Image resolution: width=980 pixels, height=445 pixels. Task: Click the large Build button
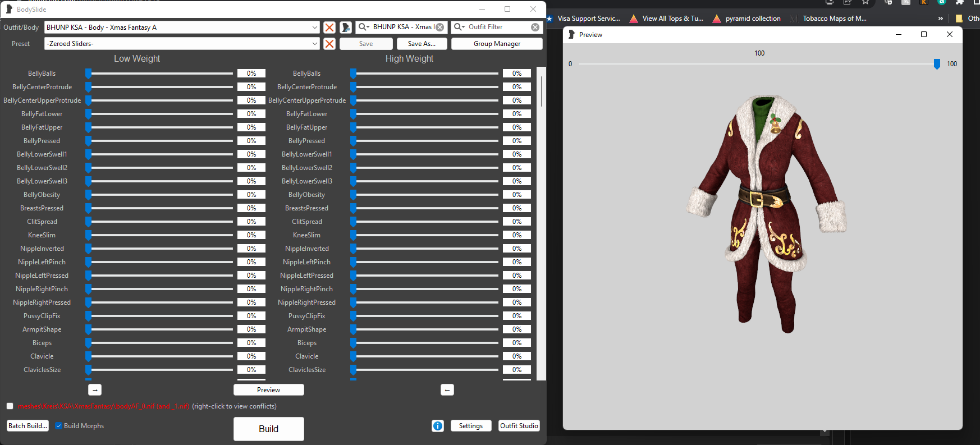[268, 429]
